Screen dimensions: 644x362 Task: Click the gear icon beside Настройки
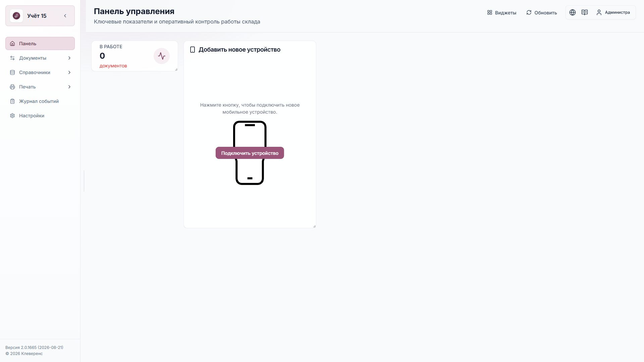pos(12,116)
